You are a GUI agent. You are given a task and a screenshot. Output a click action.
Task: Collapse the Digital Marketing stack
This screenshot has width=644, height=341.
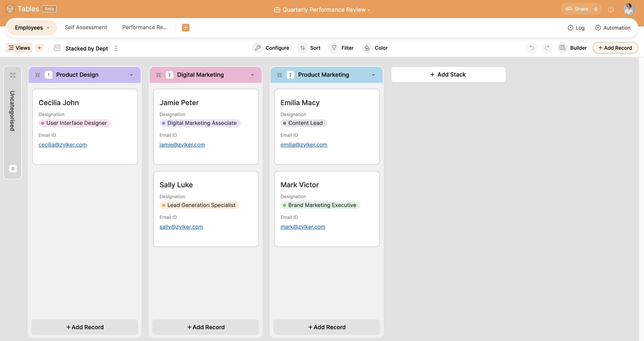pyautogui.click(x=159, y=75)
